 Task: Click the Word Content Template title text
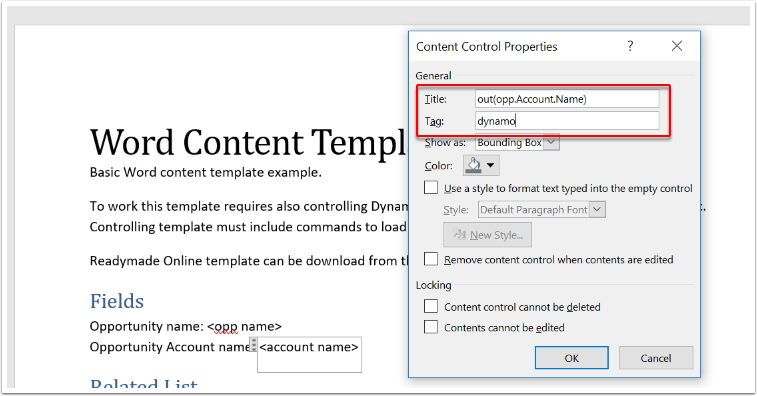pos(249,142)
